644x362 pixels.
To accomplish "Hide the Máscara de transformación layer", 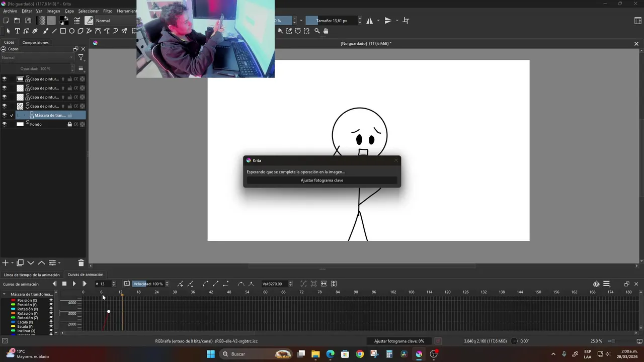I will 5,115.
